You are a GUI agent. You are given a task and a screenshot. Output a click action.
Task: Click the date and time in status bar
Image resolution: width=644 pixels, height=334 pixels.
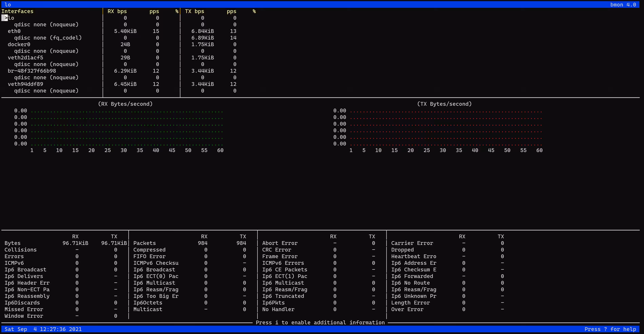(43, 329)
